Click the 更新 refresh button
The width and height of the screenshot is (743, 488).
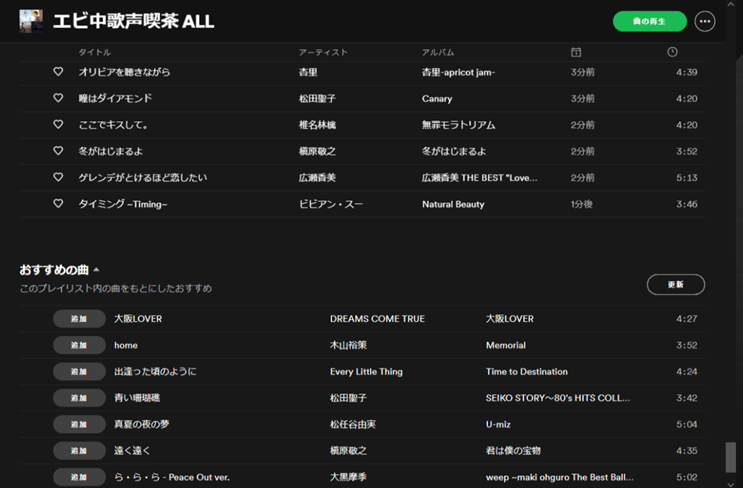click(x=676, y=284)
